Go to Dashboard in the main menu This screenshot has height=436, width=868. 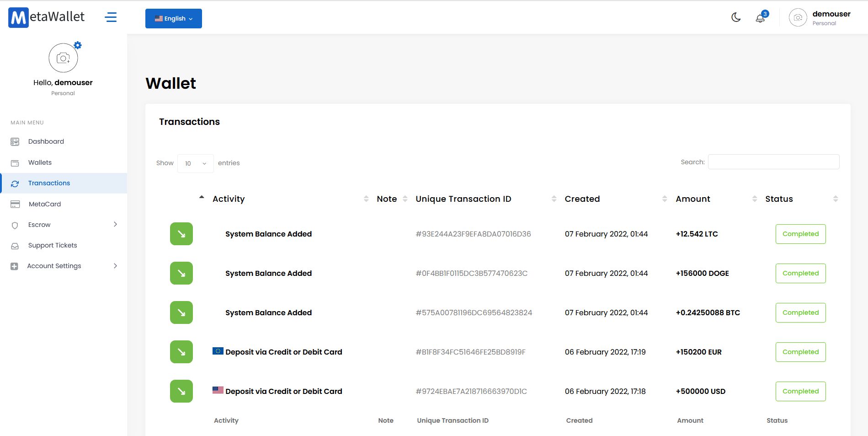[x=46, y=141]
